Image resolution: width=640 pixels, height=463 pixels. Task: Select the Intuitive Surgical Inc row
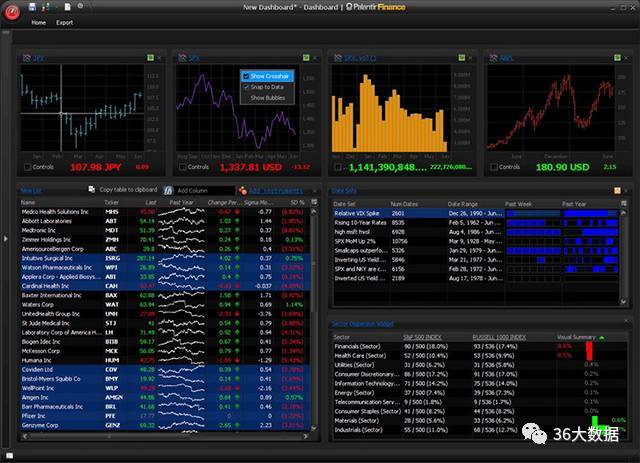click(165, 258)
